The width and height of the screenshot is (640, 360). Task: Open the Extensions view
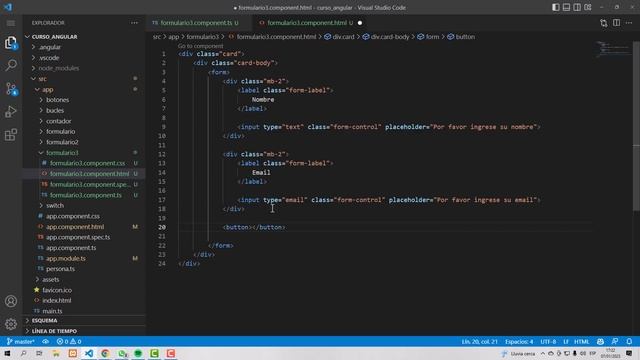[x=11, y=135]
